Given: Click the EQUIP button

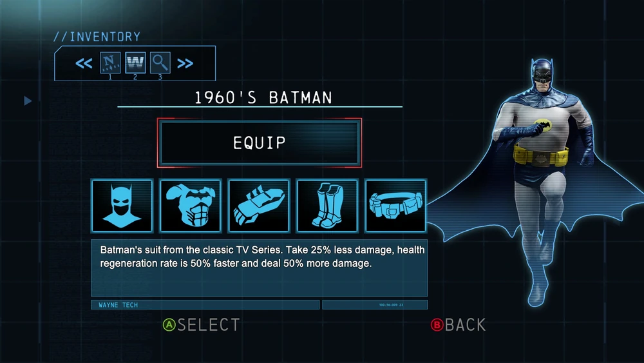Looking at the screenshot, I should coord(259,142).
